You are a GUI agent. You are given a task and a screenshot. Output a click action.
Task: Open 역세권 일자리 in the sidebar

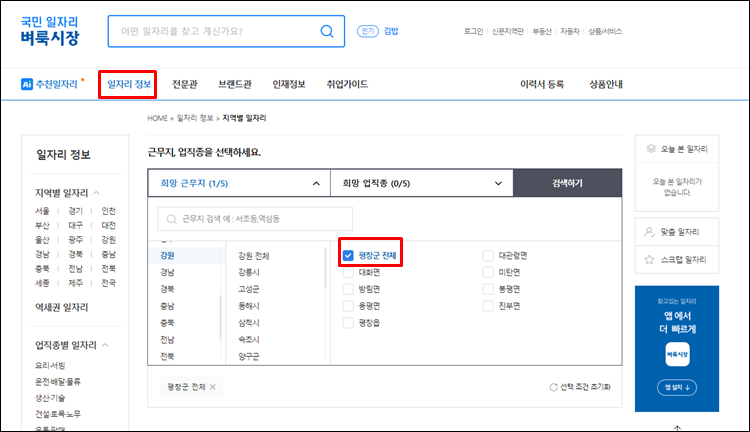[61, 307]
